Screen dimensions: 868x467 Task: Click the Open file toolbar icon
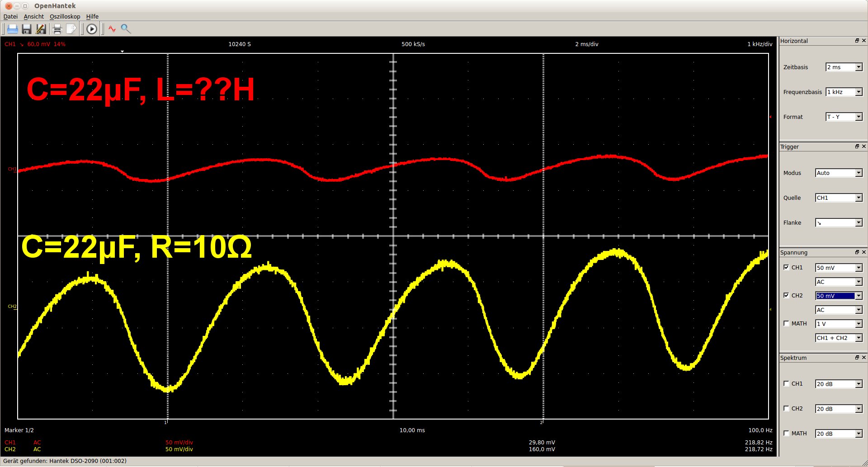coord(13,29)
